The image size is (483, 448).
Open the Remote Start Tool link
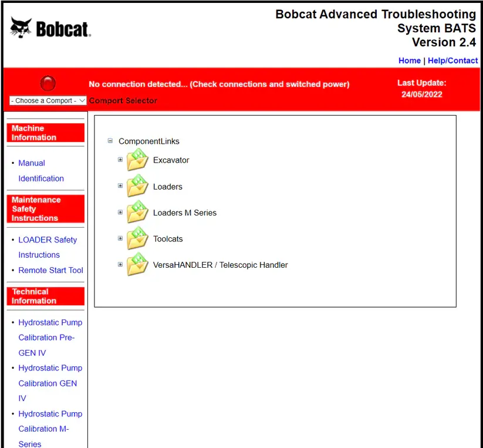[x=50, y=270]
